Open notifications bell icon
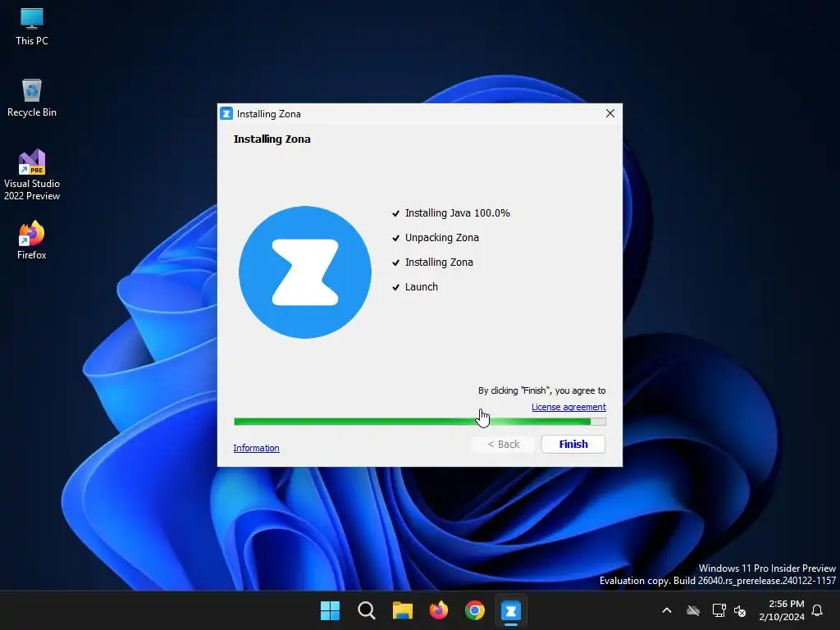This screenshot has height=630, width=840. click(818, 610)
